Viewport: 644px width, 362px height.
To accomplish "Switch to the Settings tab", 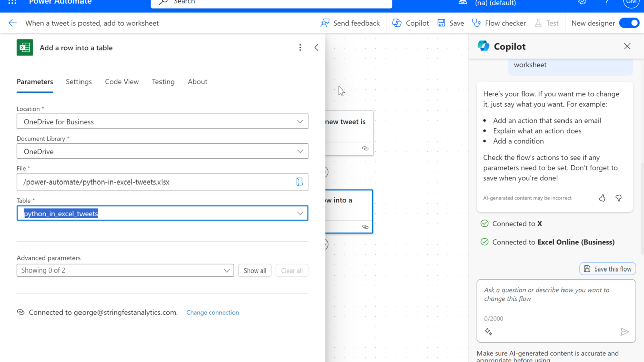I will click(x=78, y=82).
